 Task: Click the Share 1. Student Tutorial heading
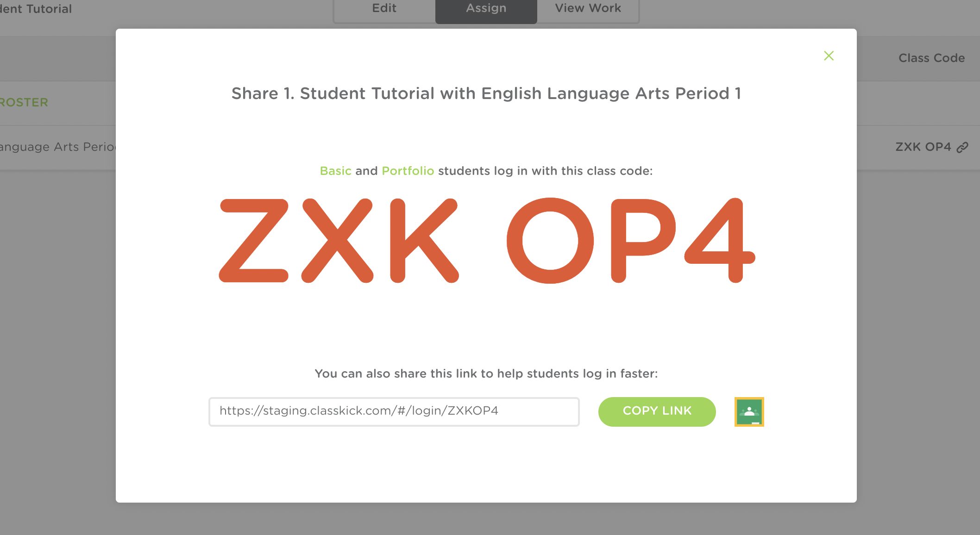(x=486, y=93)
